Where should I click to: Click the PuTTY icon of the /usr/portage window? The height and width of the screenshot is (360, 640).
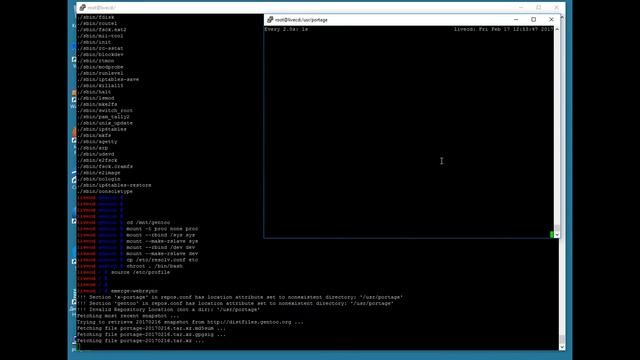point(270,20)
